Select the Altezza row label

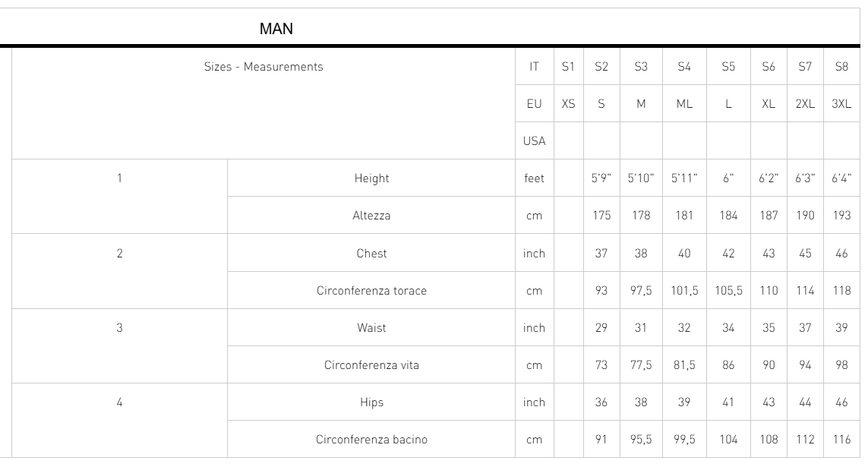tap(371, 215)
